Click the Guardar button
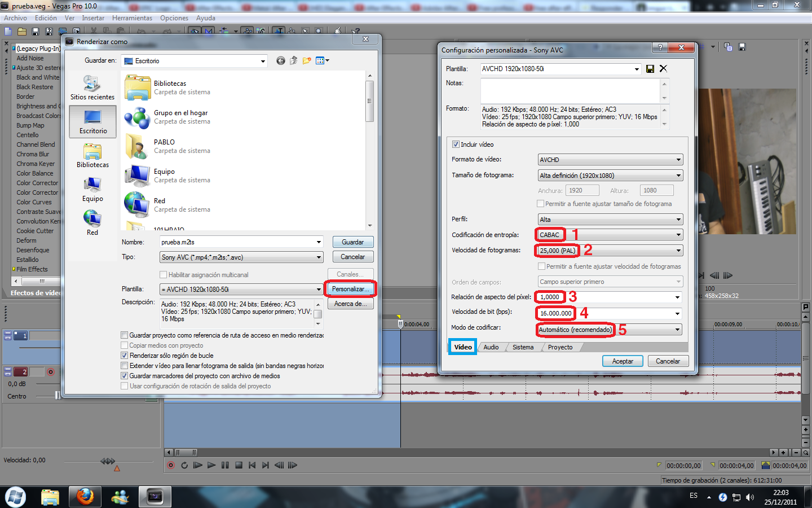The height and width of the screenshot is (508, 812). pyautogui.click(x=353, y=242)
